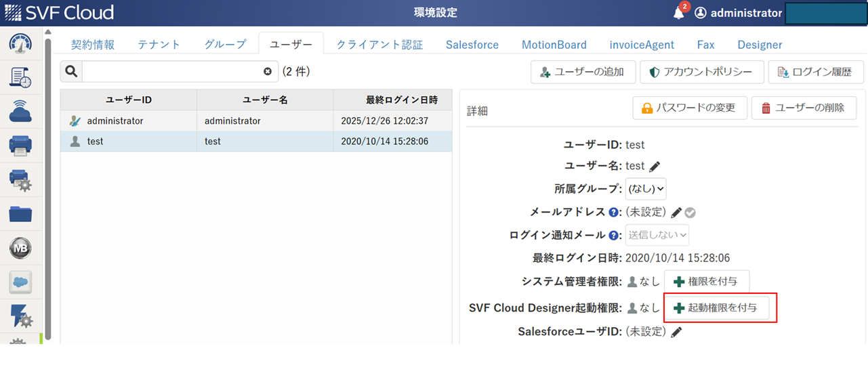Open the ログイン通知メール dropdown

click(657, 235)
